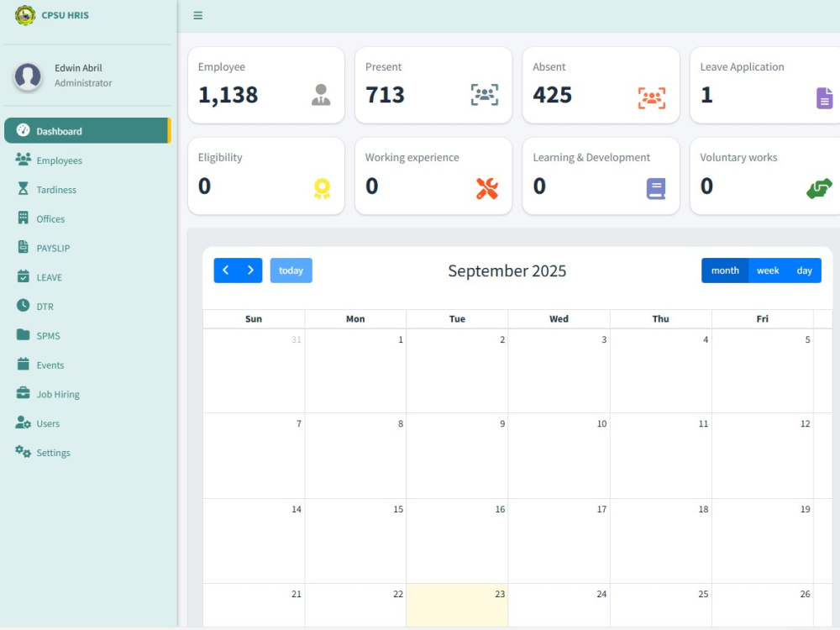
Task: Click the Tardiness hourglass icon
Action: coord(23,188)
